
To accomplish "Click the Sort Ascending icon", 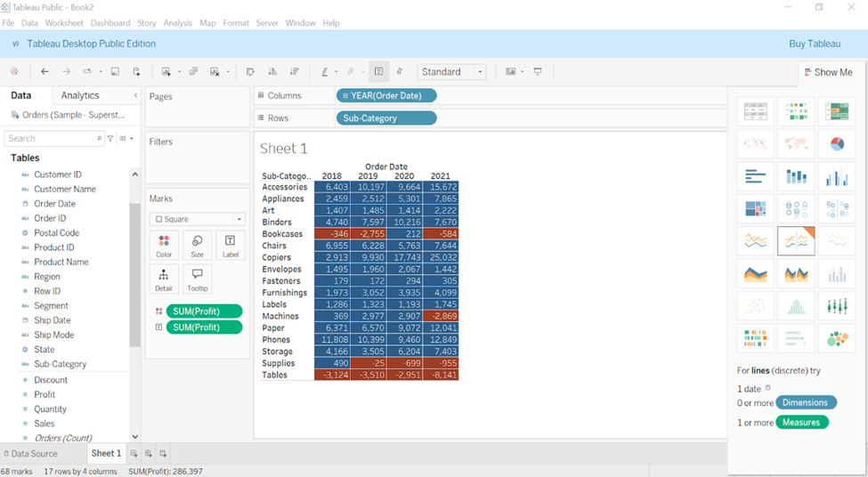I will point(272,71).
